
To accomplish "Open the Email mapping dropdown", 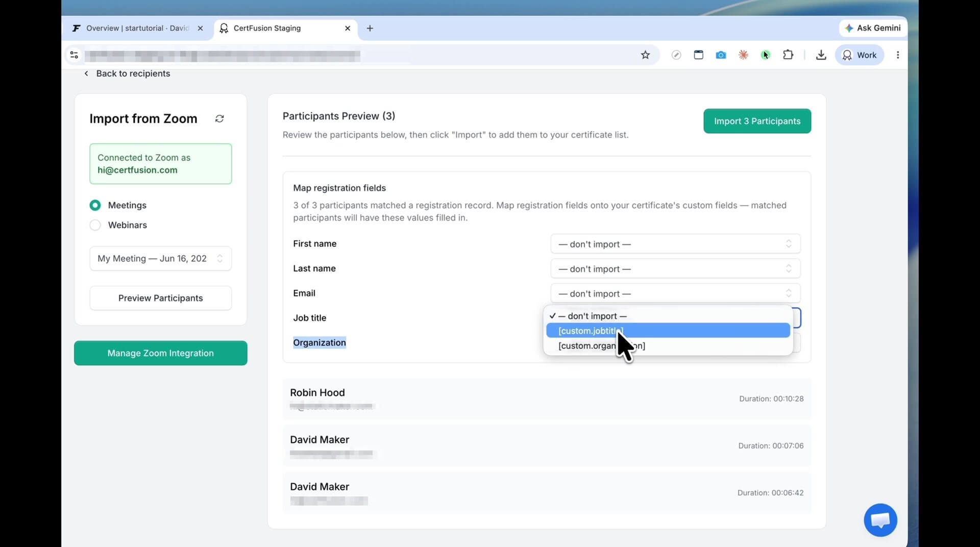I will 675,293.
